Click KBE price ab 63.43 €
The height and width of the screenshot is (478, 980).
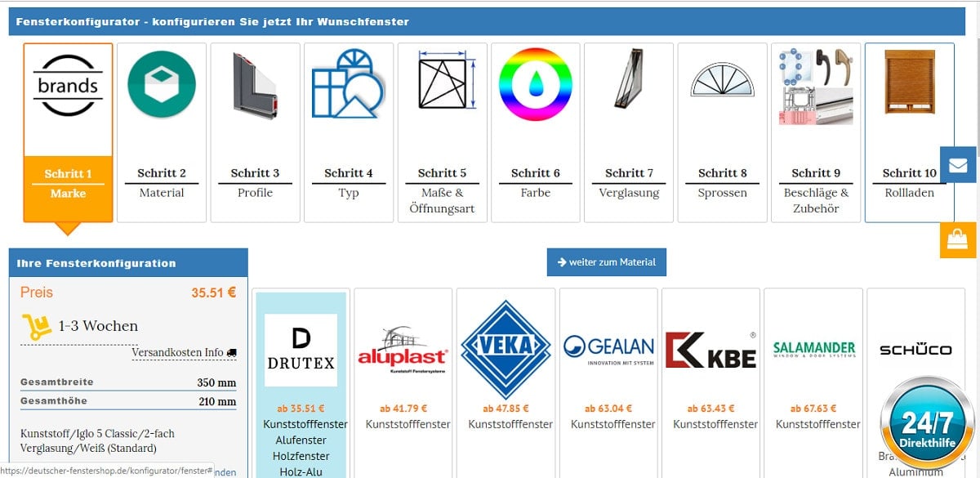(x=710, y=409)
